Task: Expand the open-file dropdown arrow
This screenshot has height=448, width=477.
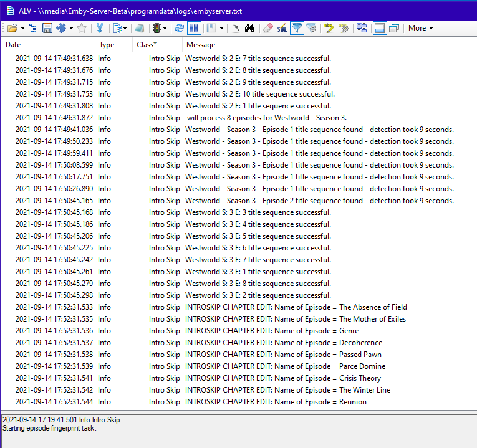Action: click(22, 29)
